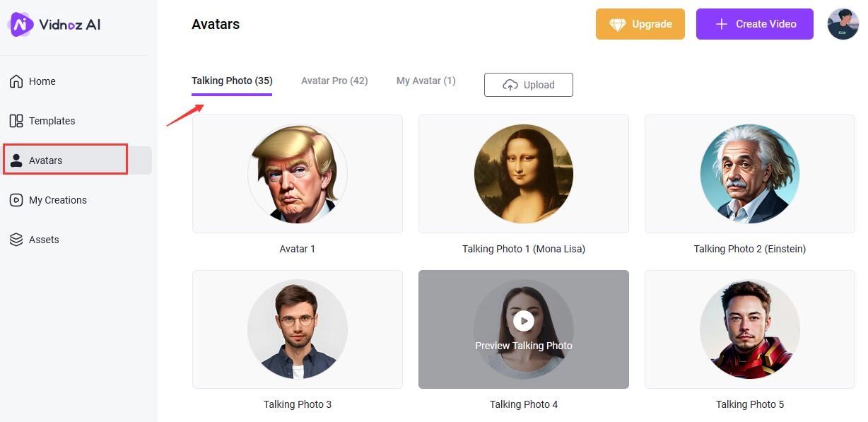Open Avatar 1 thumbnail
Screen dimensions: 868x422
tap(297, 173)
